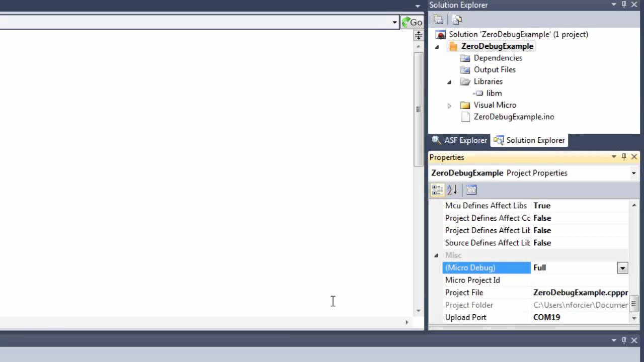The height and width of the screenshot is (362, 644).
Task: Click Properties grid scrollbar thumb
Action: point(633,304)
